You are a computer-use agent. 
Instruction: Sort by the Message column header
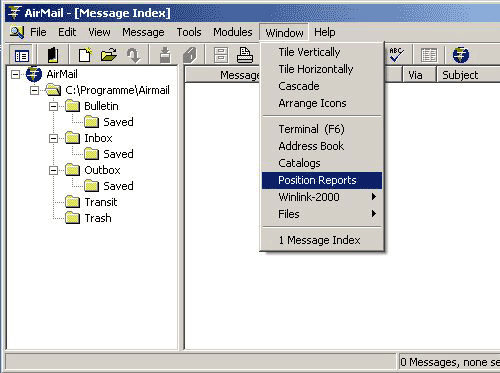pyautogui.click(x=223, y=75)
